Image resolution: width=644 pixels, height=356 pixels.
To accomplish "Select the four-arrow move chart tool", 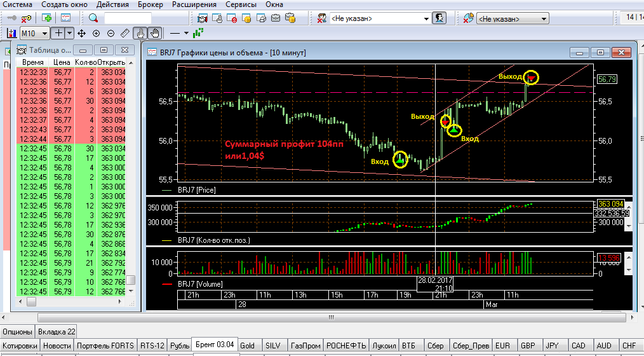I will 81,33.
